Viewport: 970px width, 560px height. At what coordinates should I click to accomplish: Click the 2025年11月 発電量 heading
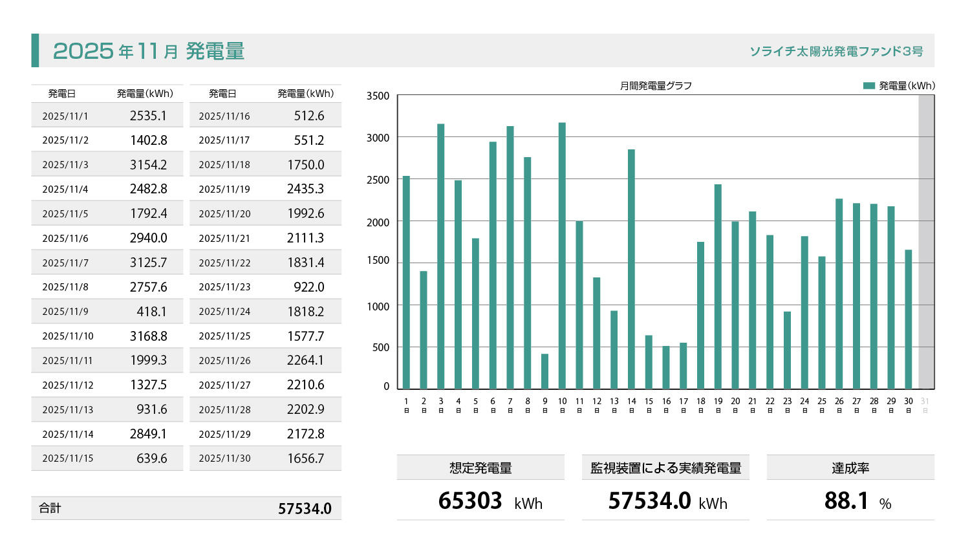click(149, 51)
